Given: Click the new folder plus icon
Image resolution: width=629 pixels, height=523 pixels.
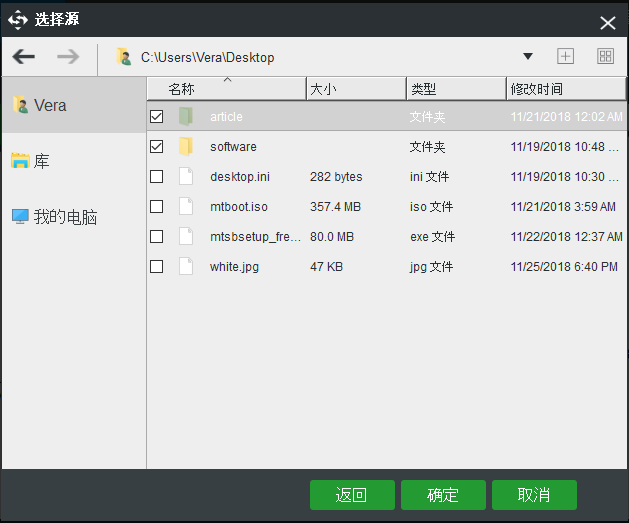Looking at the screenshot, I should 565,56.
